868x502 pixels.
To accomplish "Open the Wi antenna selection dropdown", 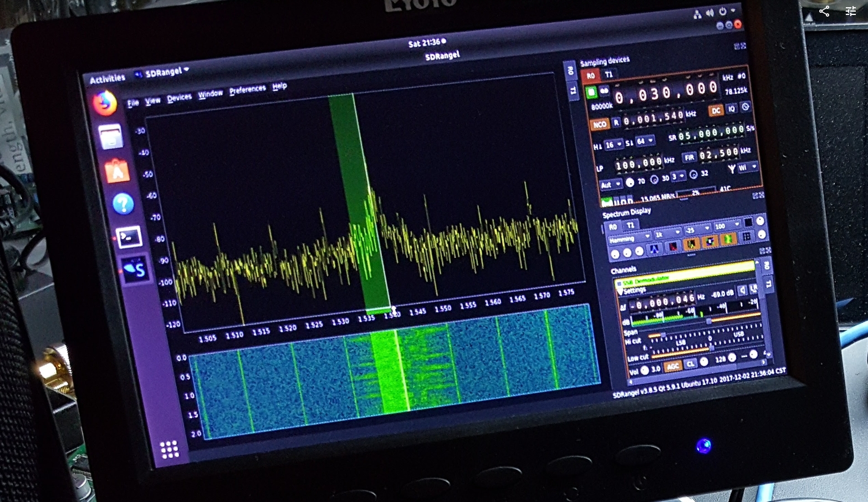I will [x=747, y=167].
